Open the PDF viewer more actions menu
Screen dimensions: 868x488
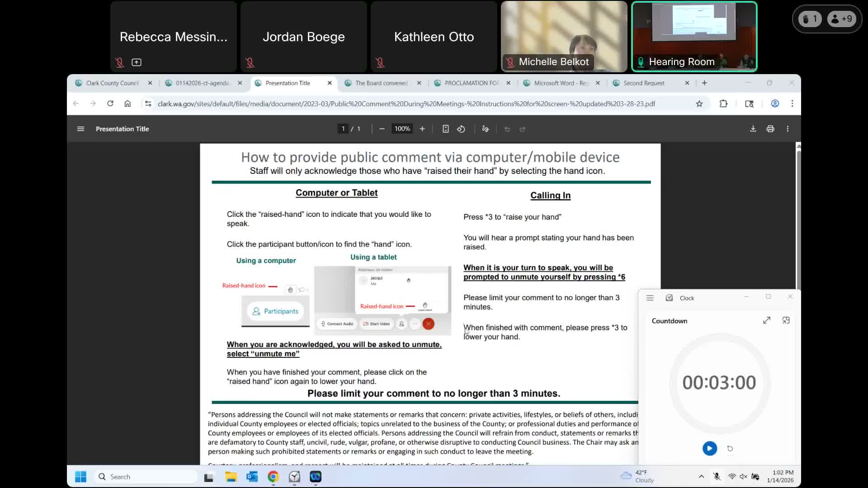click(788, 129)
